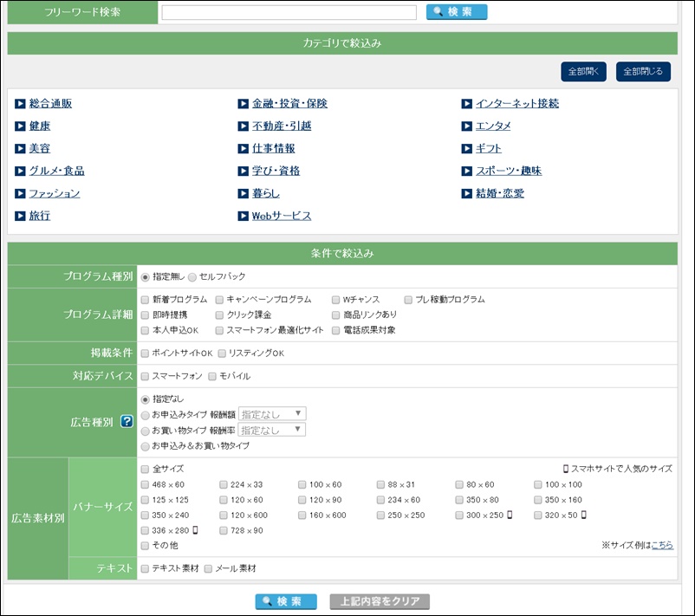Viewport: 695px width, 616px height.
Task: Open the 広告種別 help question-mark icon
Action: point(127,421)
